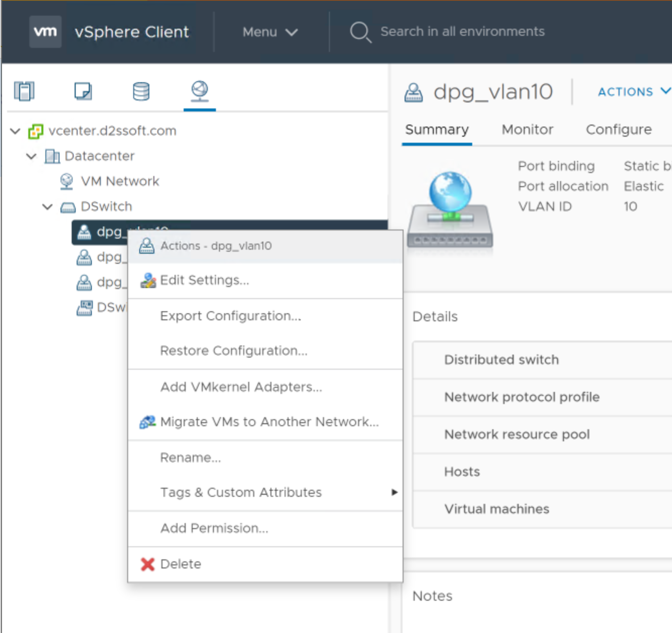Click the Search in all environments field
672x633 pixels.
[x=462, y=32]
